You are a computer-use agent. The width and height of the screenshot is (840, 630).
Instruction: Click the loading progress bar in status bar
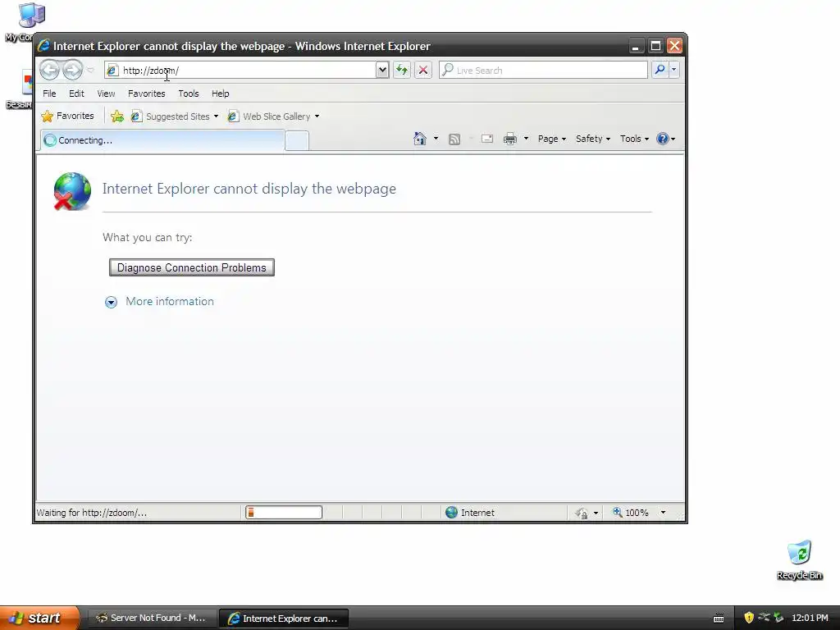pos(284,513)
